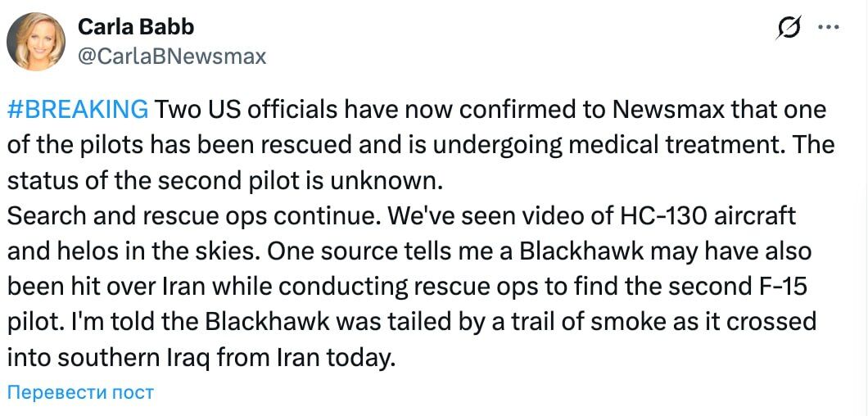The height and width of the screenshot is (416, 868).
Task: Open the three-dot more options menu
Action: pos(829,28)
